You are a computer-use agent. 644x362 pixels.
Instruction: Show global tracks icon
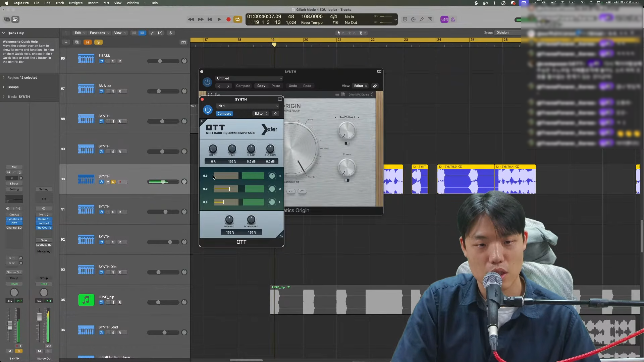tap(183, 42)
